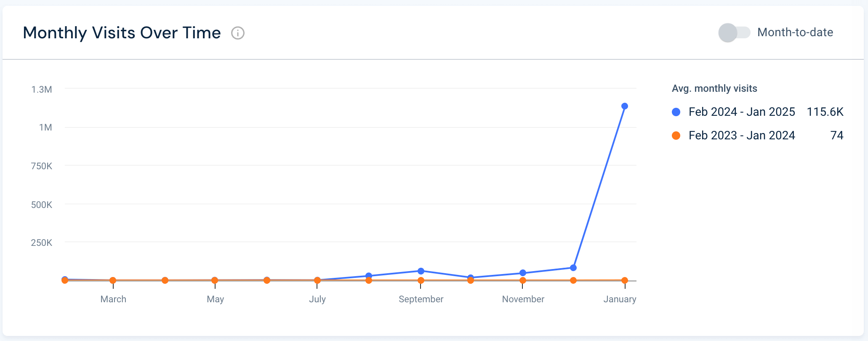Viewport: 868px width, 341px height.
Task: Click the May label on the x-axis
Action: tap(216, 299)
